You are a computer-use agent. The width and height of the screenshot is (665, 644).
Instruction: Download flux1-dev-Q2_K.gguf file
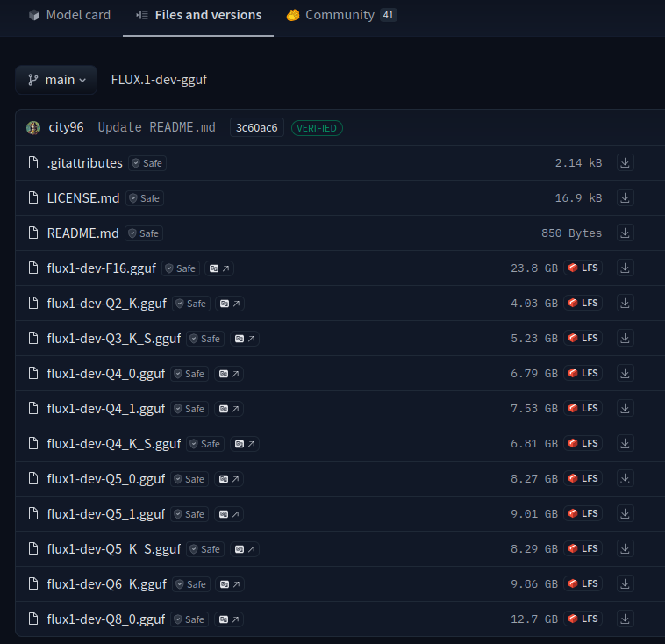click(625, 304)
